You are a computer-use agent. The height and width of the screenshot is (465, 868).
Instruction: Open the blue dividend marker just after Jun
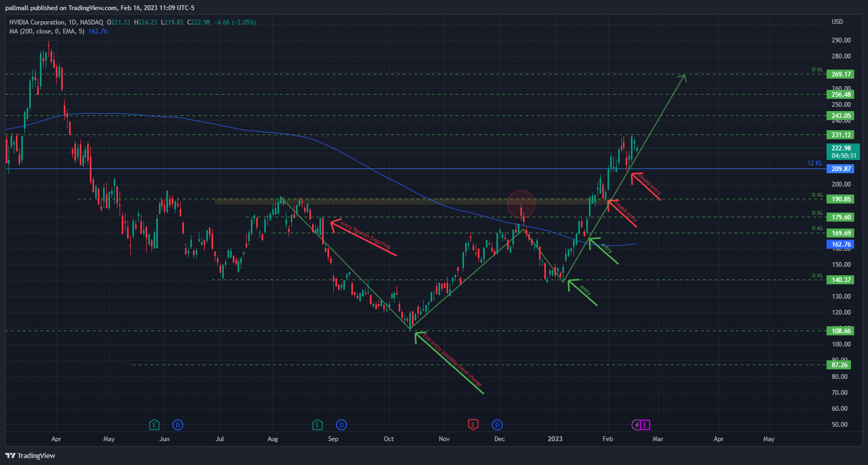(178, 425)
